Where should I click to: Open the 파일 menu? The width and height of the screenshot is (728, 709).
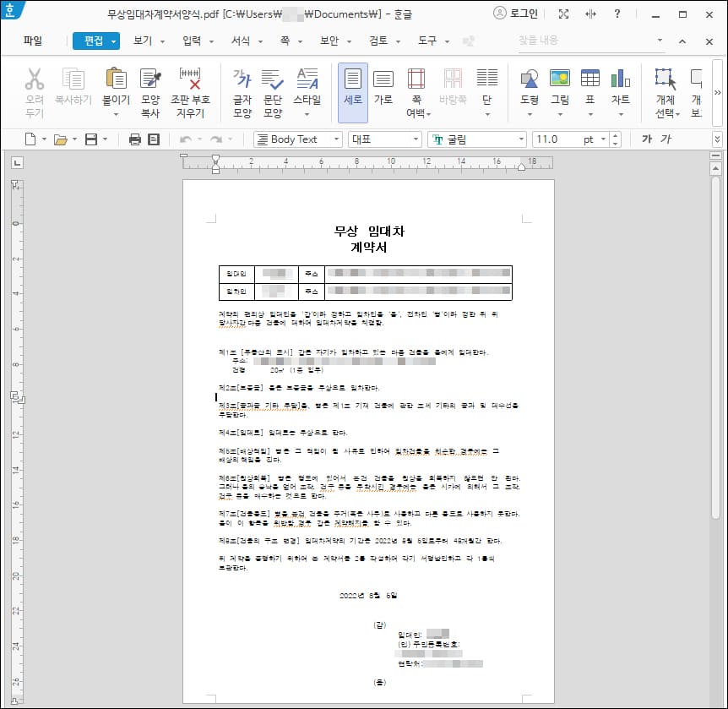tap(32, 41)
